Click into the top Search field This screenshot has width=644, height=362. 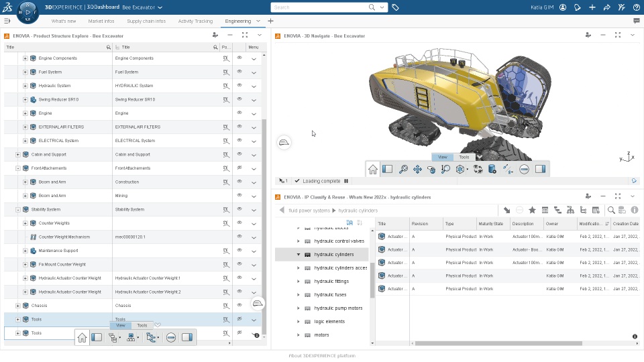pyautogui.click(x=321, y=7)
